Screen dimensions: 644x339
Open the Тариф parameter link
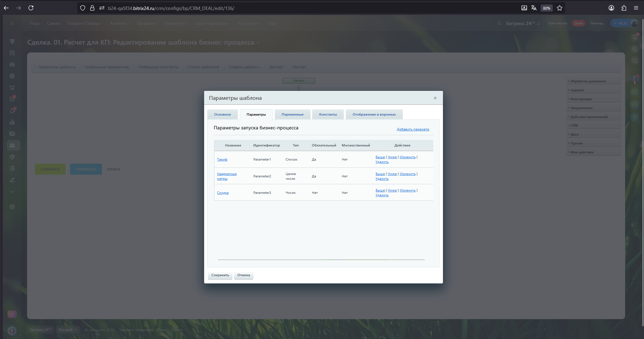coord(222,160)
